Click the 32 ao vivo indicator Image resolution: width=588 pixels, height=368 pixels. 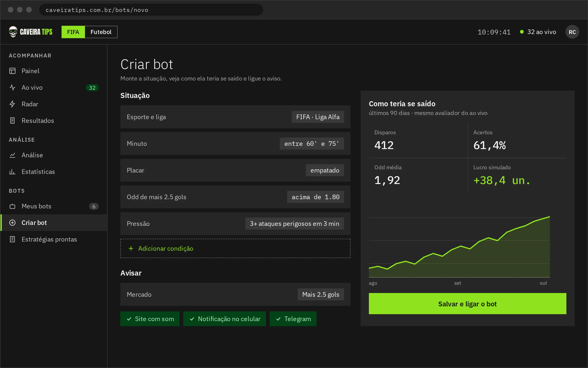pos(538,32)
